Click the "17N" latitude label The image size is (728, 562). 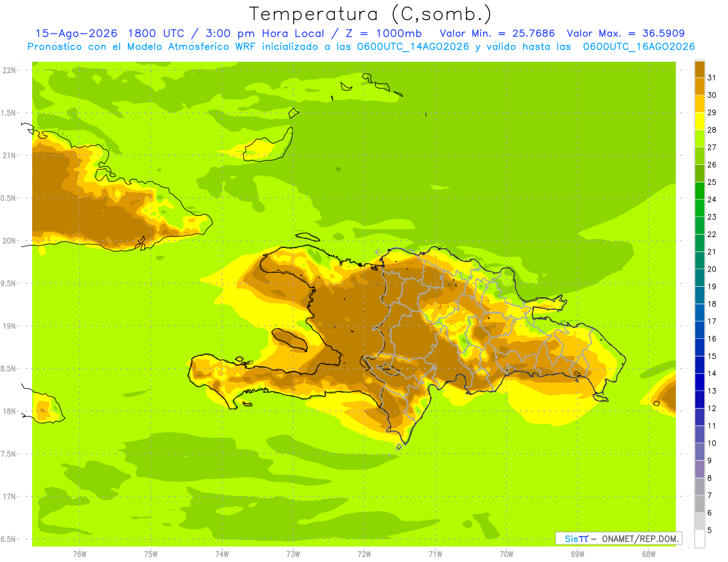(x=8, y=497)
